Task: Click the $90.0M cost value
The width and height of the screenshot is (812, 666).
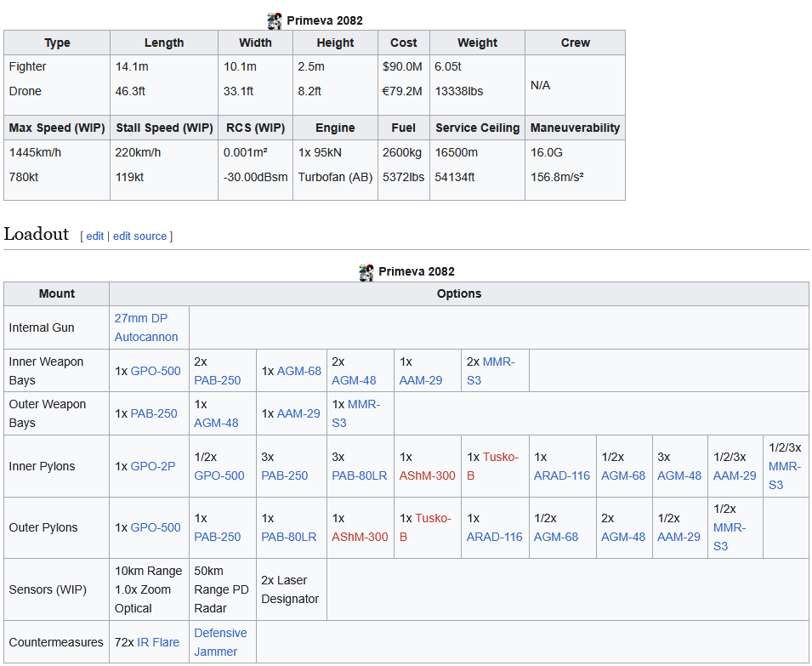Action: click(402, 67)
